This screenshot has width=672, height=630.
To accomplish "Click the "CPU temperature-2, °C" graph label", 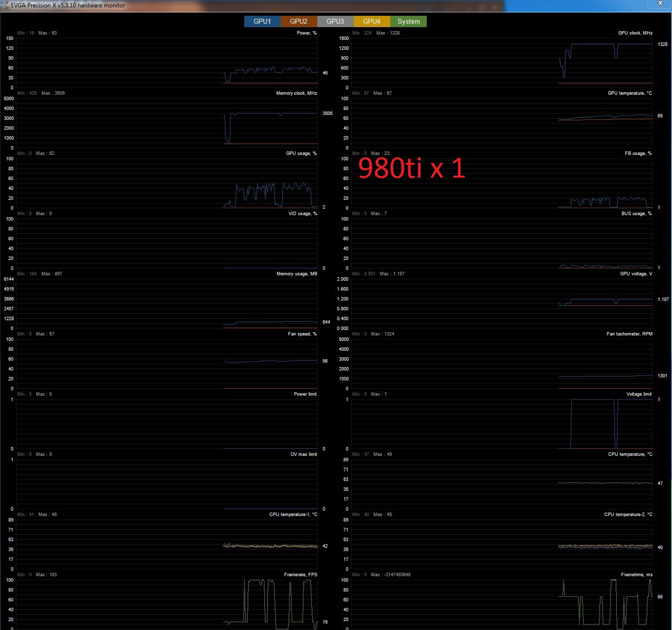I will tap(628, 515).
